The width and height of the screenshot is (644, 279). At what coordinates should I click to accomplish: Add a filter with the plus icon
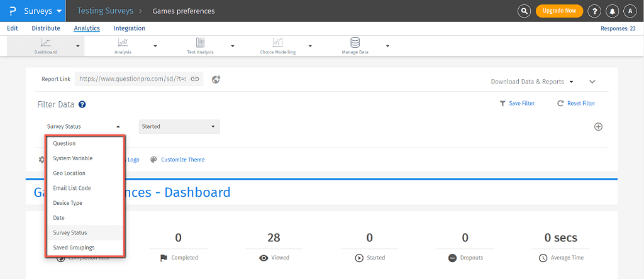click(x=598, y=126)
